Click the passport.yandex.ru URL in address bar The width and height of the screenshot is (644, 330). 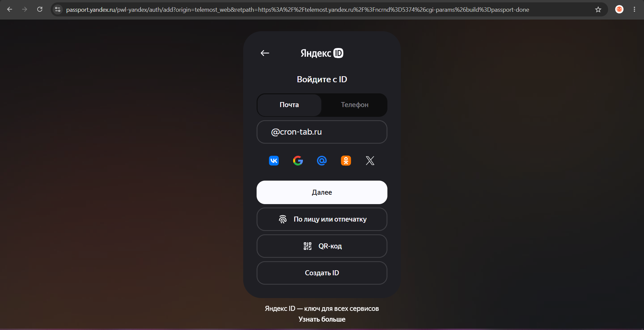coord(298,10)
